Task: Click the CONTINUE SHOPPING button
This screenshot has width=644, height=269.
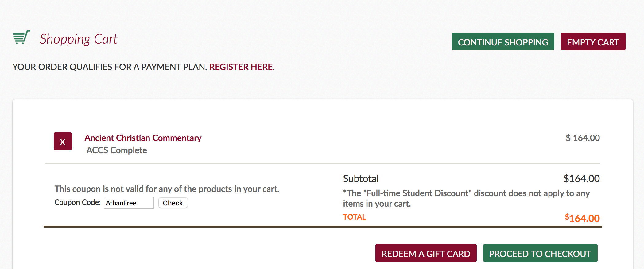Action: pos(503,41)
